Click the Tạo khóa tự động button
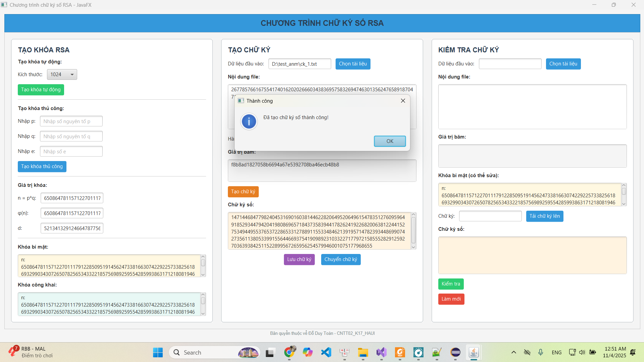 pyautogui.click(x=41, y=90)
